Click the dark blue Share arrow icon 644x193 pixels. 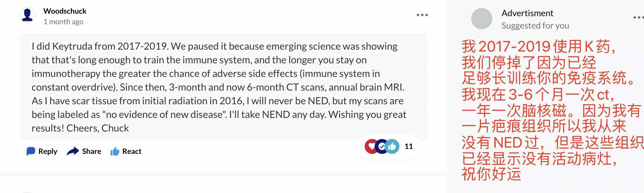click(x=73, y=151)
